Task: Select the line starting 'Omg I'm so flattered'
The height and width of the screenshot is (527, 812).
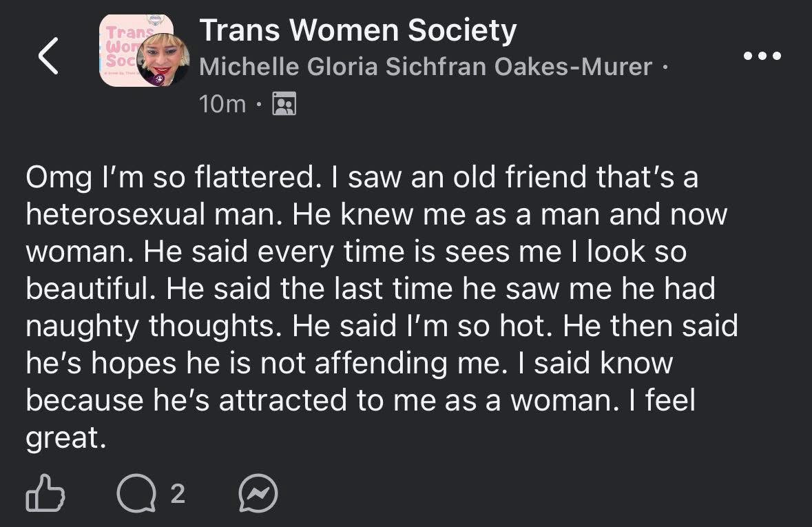Action: click(362, 178)
